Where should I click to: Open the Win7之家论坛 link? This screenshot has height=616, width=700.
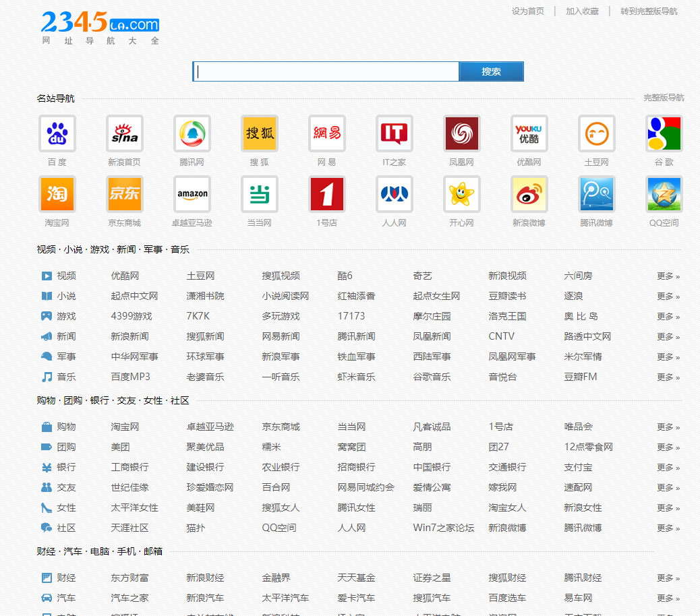(443, 528)
